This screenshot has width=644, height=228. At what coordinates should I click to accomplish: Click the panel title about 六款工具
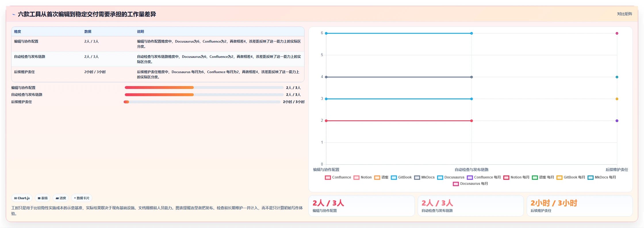[87, 14]
